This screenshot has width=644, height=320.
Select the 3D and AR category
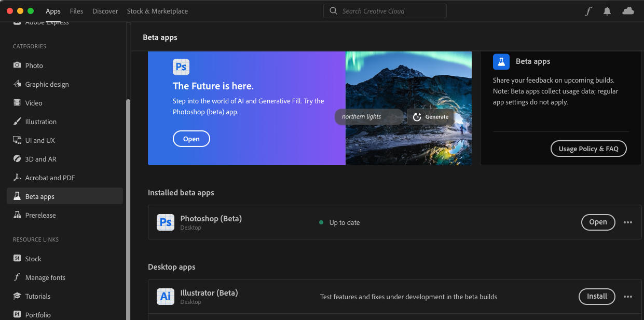click(x=40, y=158)
